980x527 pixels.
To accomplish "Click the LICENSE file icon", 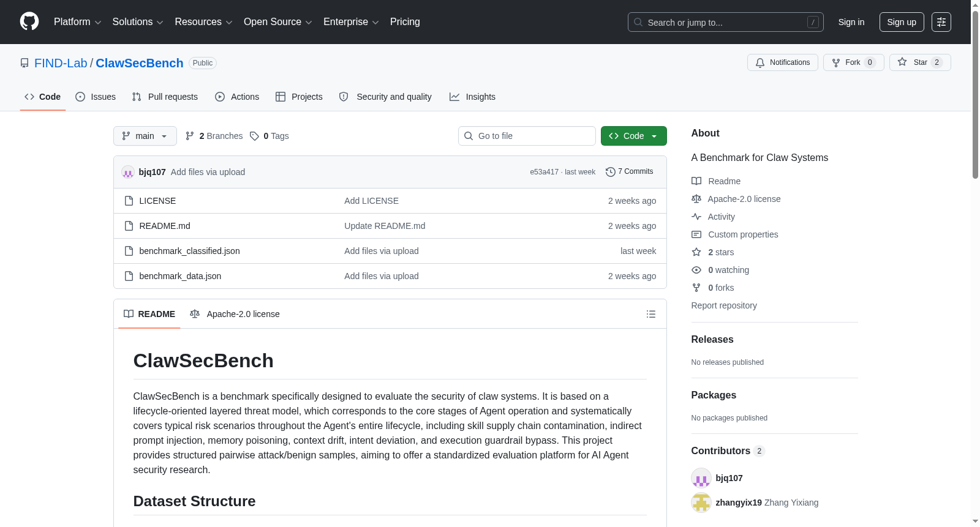I will pos(129,201).
